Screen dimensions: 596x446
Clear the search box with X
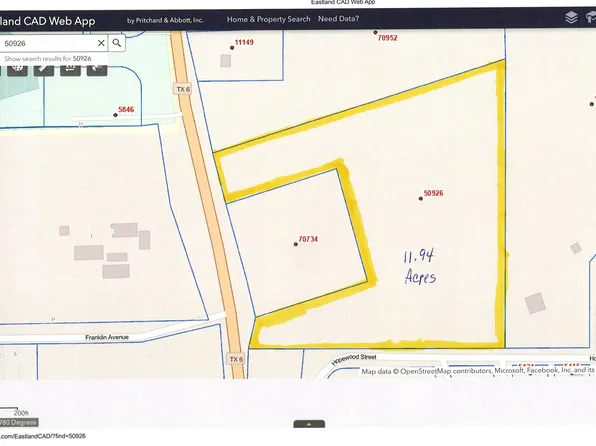pos(101,43)
